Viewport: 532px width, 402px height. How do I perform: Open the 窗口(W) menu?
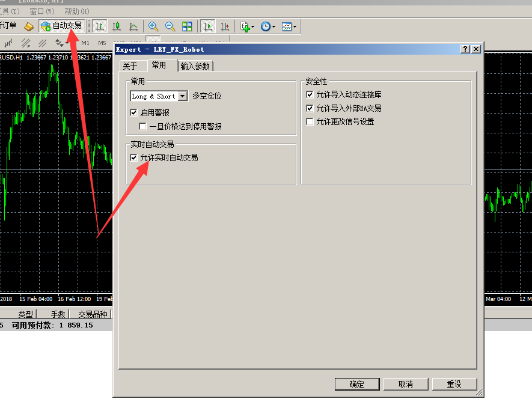[x=42, y=11]
